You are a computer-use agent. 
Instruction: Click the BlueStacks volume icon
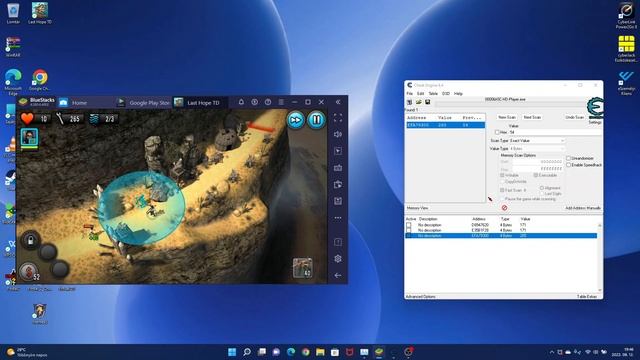[x=338, y=134]
